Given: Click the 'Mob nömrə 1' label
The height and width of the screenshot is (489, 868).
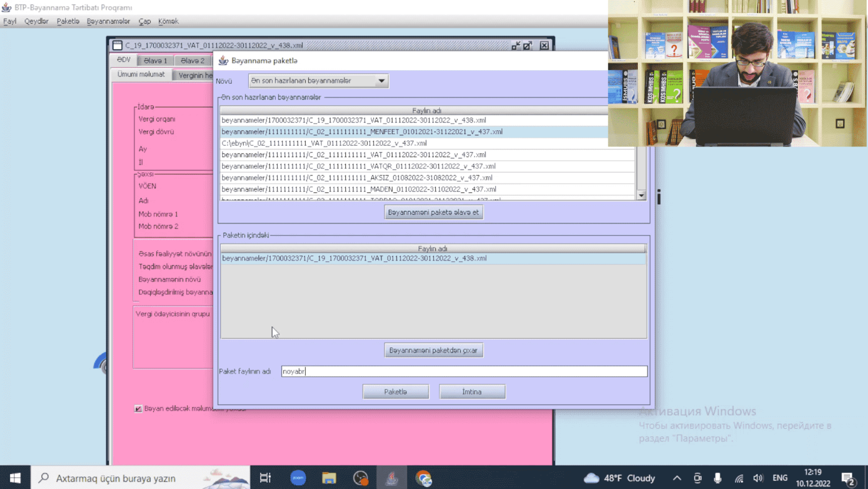Looking at the screenshot, I should 158,214.
